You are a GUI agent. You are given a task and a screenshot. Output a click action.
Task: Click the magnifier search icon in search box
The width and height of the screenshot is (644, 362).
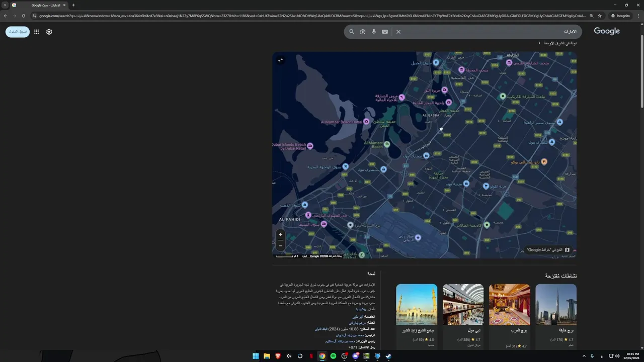(352, 32)
